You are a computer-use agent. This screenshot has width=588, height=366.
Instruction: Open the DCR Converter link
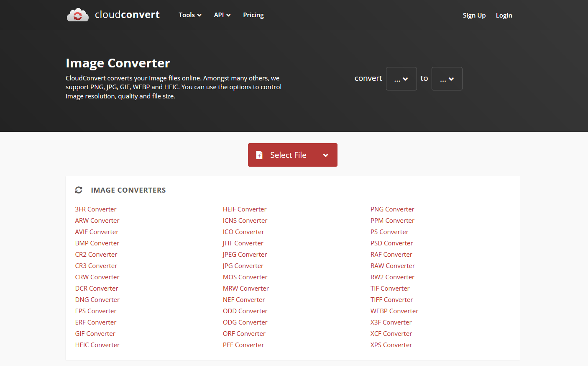click(97, 289)
